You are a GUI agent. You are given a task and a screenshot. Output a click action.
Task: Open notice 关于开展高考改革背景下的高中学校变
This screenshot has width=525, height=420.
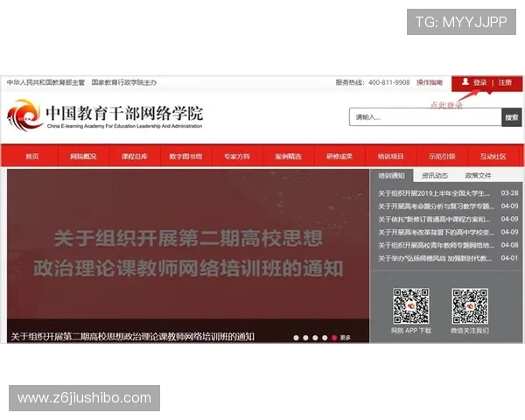[x=436, y=232]
